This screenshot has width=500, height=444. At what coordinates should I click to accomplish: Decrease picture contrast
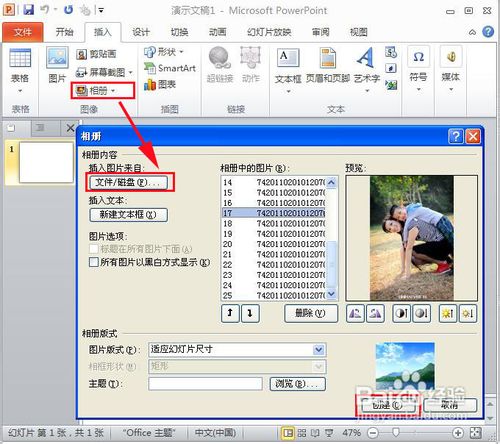click(421, 313)
